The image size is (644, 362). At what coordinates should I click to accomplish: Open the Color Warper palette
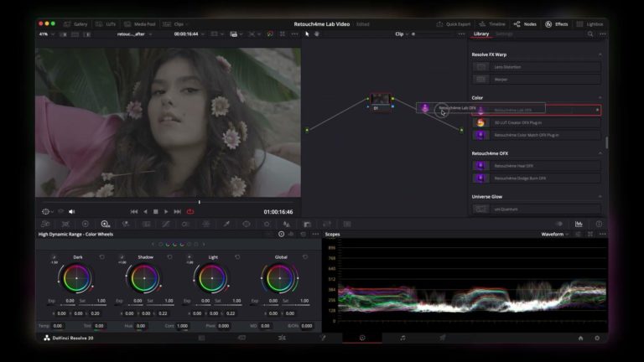(206, 224)
